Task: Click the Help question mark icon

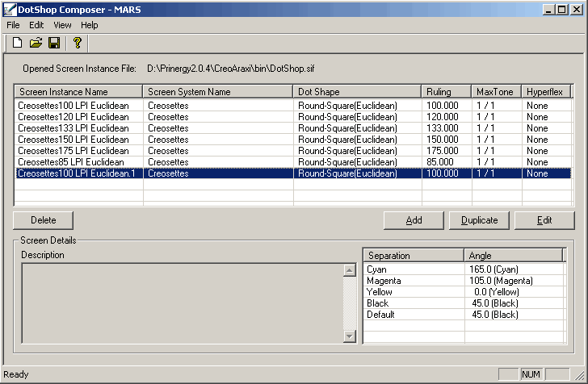Action: point(78,43)
